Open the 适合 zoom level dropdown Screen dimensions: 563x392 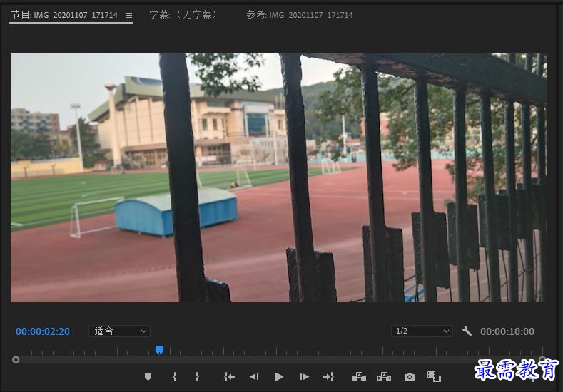(x=119, y=331)
